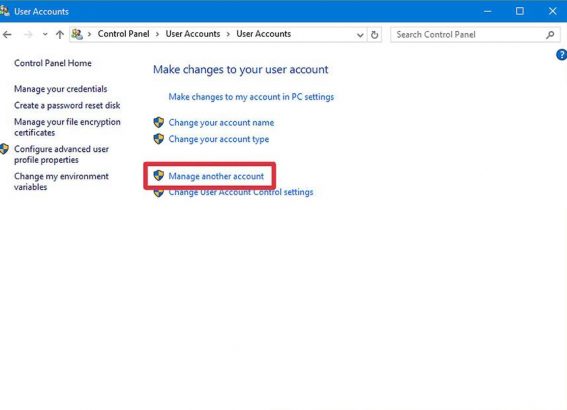Open Make changes to my account in PC settings

[x=251, y=97]
